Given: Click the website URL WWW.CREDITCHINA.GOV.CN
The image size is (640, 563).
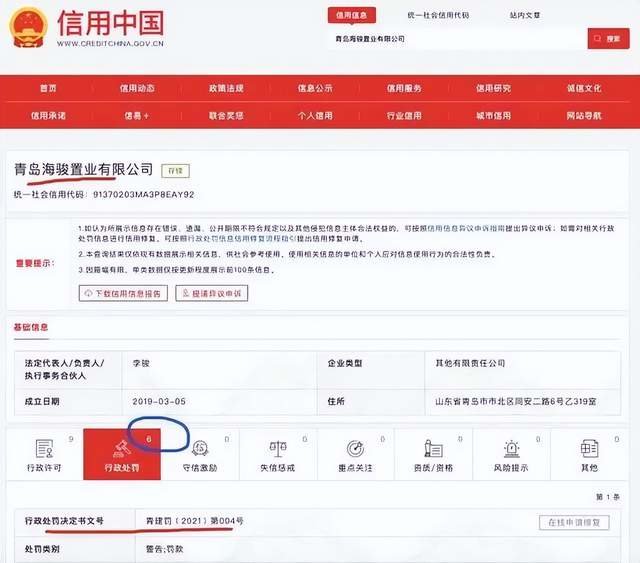Looking at the screenshot, I should 110,44.
